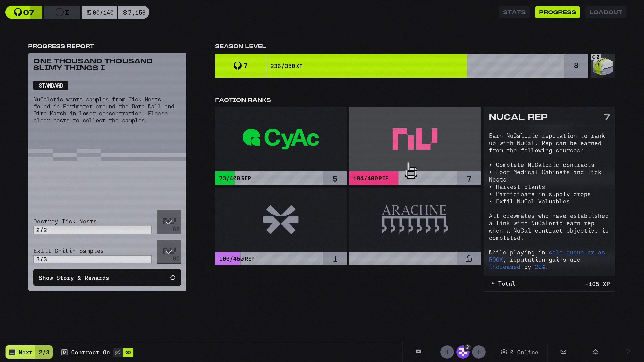Expand Show Story & Rewards
This screenshot has width=644, height=362.
[x=107, y=278]
